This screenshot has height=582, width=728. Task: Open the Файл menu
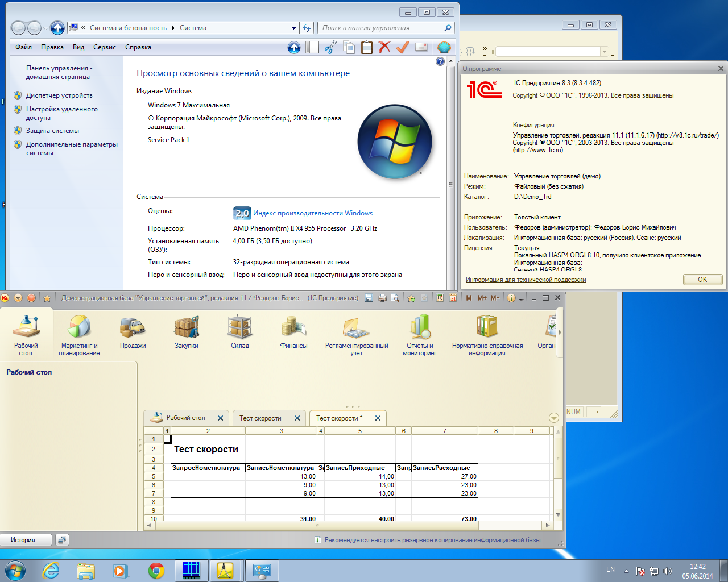click(23, 47)
